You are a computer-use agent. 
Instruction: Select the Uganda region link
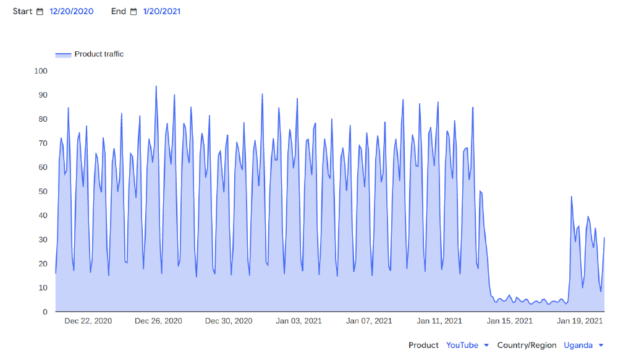point(580,345)
